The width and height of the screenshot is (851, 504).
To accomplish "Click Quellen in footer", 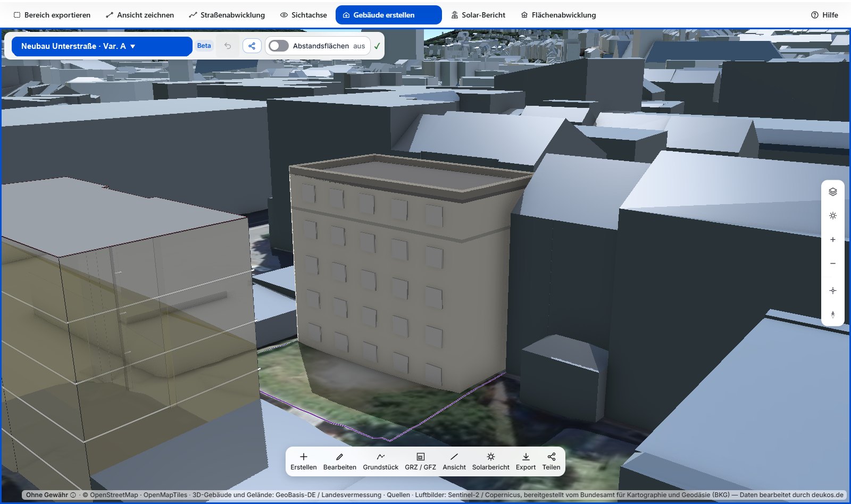I will (398, 495).
